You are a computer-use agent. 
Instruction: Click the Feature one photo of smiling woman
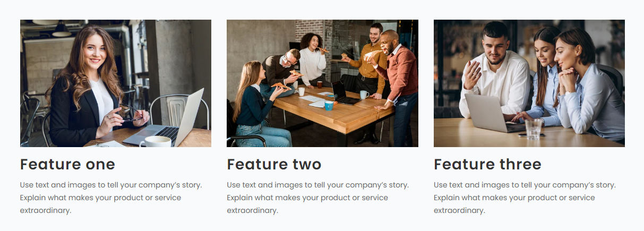click(115, 83)
